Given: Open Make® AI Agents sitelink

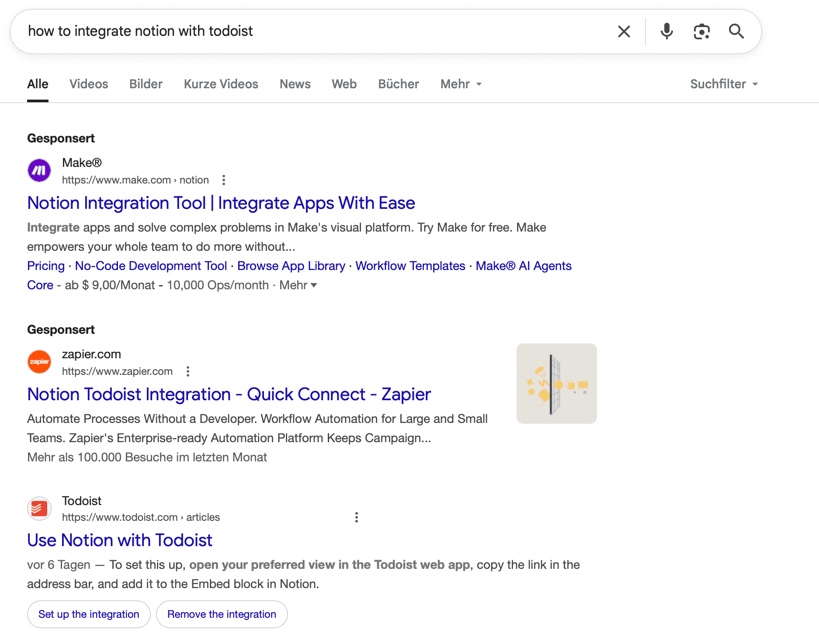Looking at the screenshot, I should pos(524,266).
